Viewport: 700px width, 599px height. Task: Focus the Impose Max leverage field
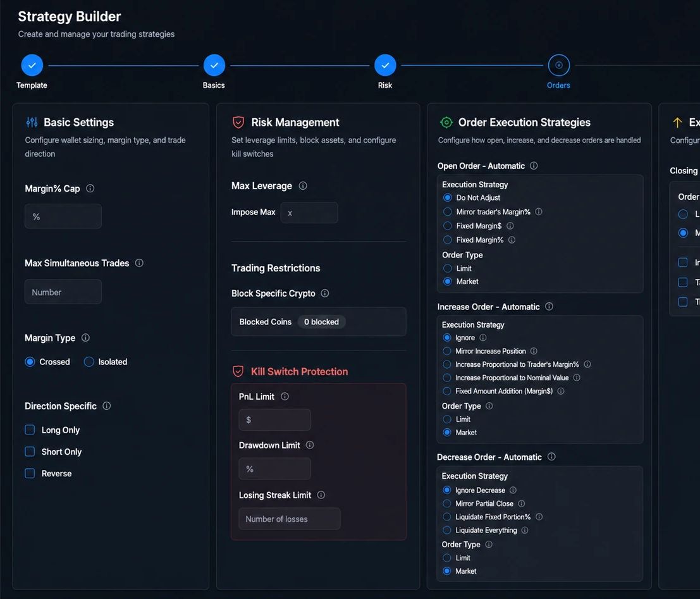[x=309, y=213]
